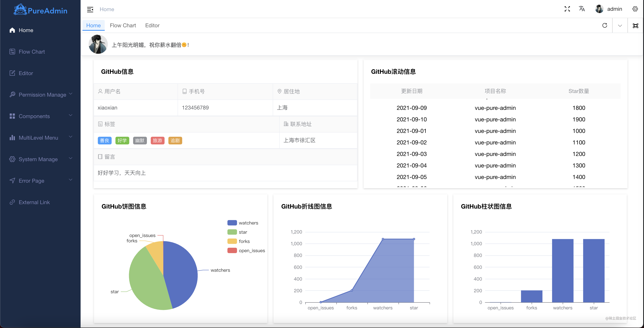Screen dimensions: 644x328
Task: Open the settings gear icon
Action: [635, 9]
